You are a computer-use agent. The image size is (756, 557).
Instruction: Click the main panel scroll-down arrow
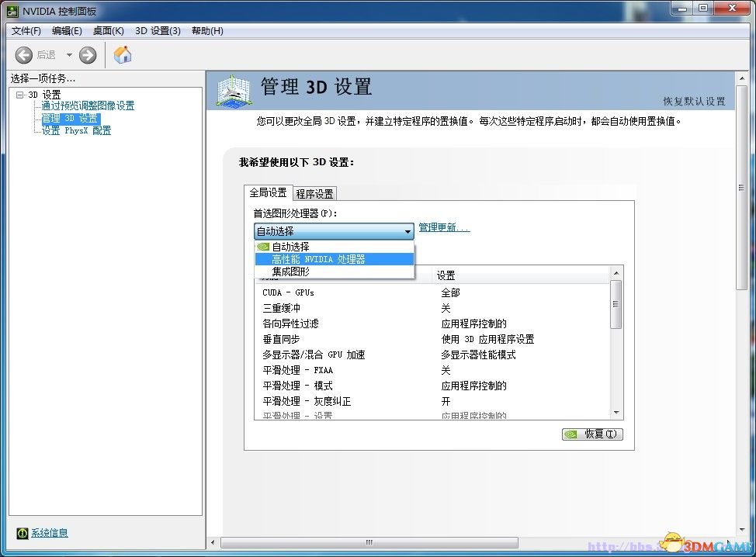741,530
